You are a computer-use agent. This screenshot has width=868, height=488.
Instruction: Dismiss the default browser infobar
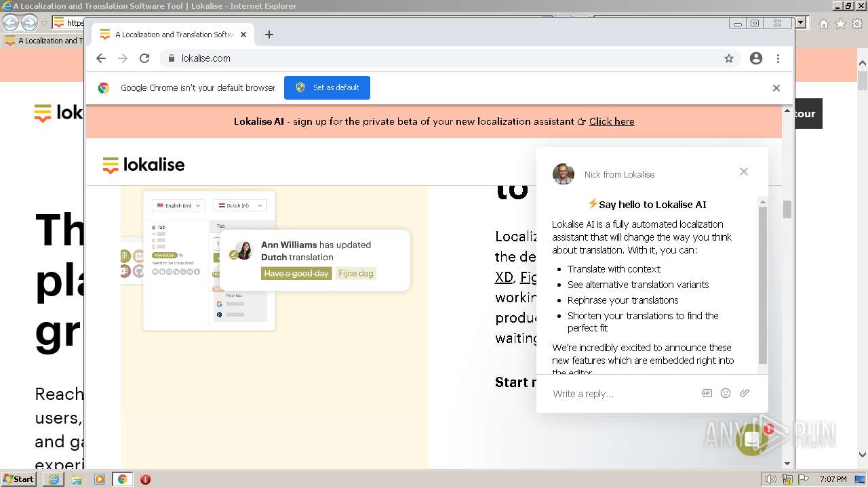coord(776,88)
